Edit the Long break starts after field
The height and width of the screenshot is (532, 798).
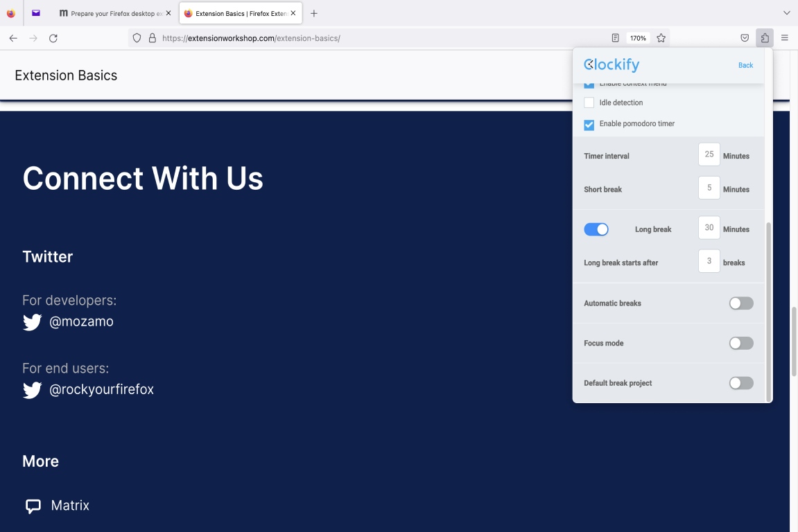point(709,261)
